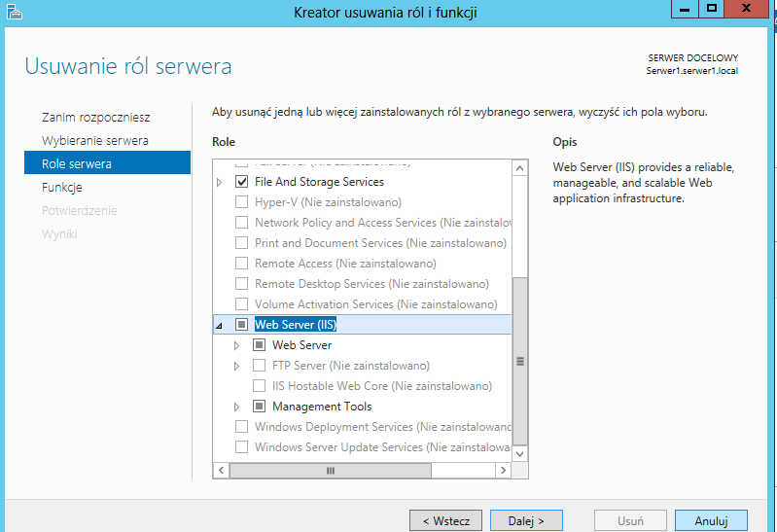Select Volume Activation Services row text
The height and width of the screenshot is (532, 777).
376,303
